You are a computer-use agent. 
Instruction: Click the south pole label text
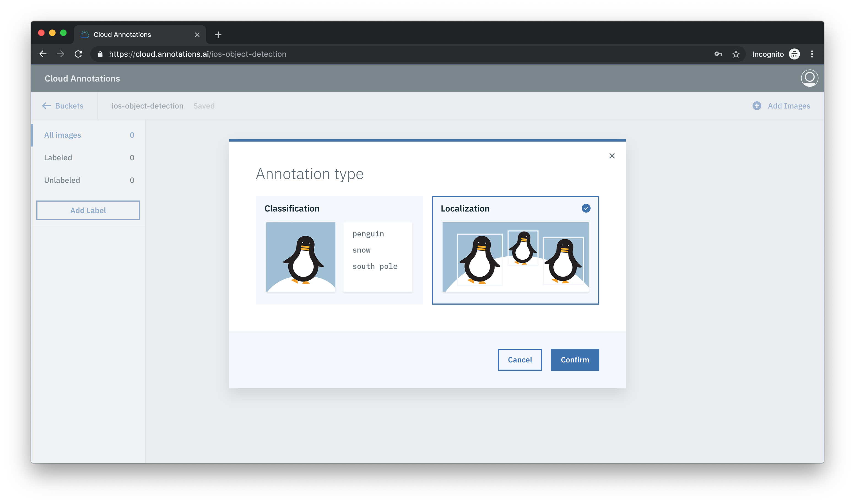pyautogui.click(x=375, y=266)
